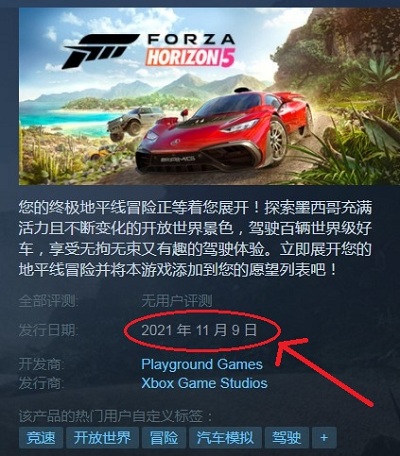
Task: Click the 开发商 label
Action: [41, 364]
